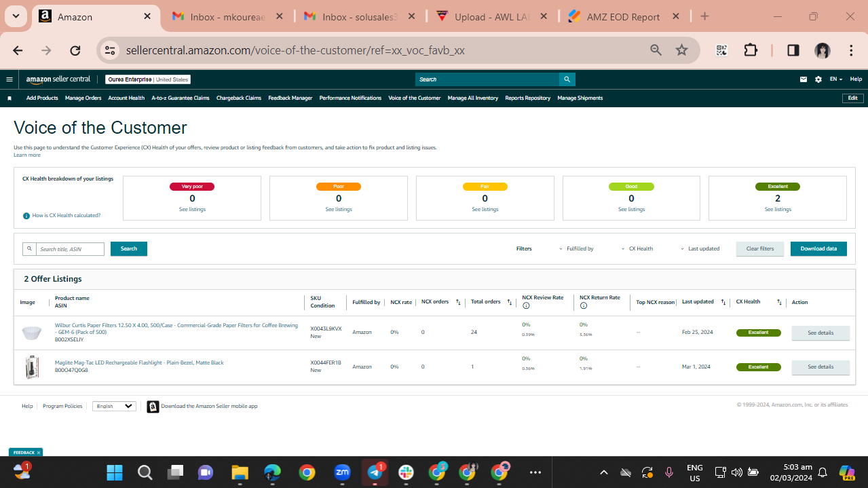The width and height of the screenshot is (868, 488).
Task: Click the NCX Return Rate info icon
Action: 584,306
